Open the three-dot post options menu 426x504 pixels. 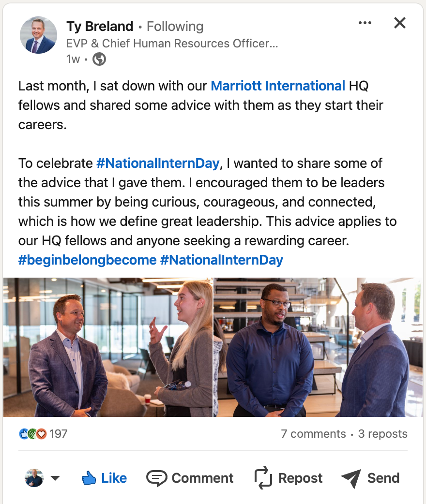365,23
